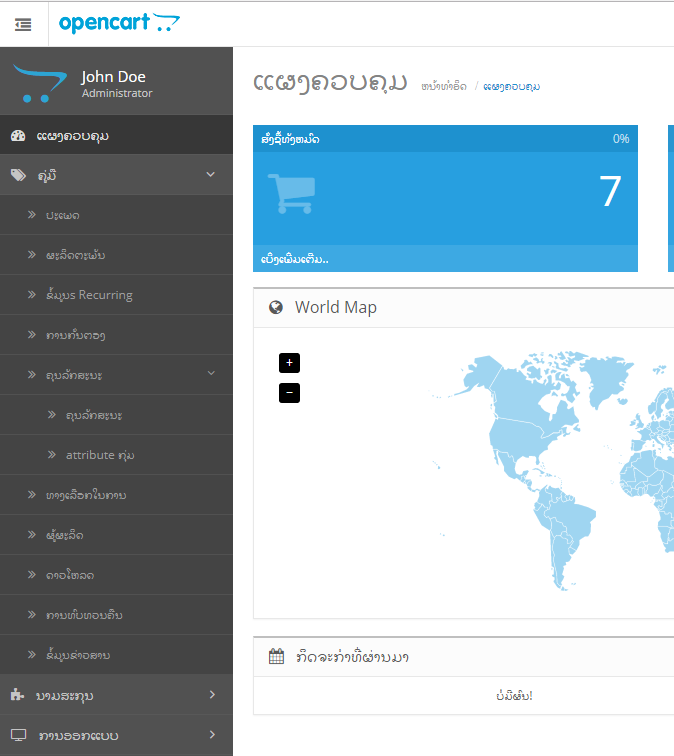Collapse the catalog menu chevron
This screenshot has width=674, height=756.
click(x=211, y=175)
